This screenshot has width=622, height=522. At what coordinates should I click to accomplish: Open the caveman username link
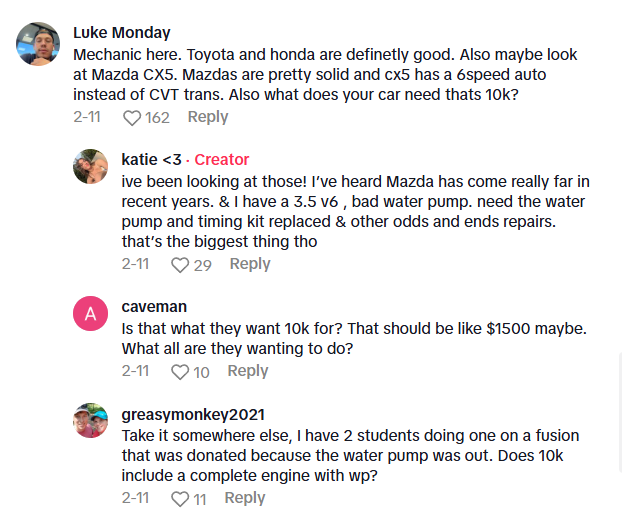point(154,307)
